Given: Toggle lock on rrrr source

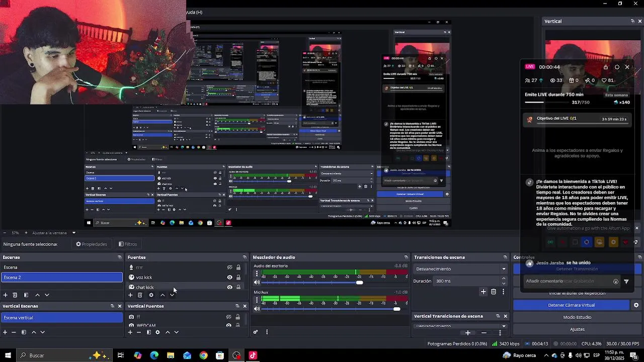Looking at the screenshot, I should [238, 267].
